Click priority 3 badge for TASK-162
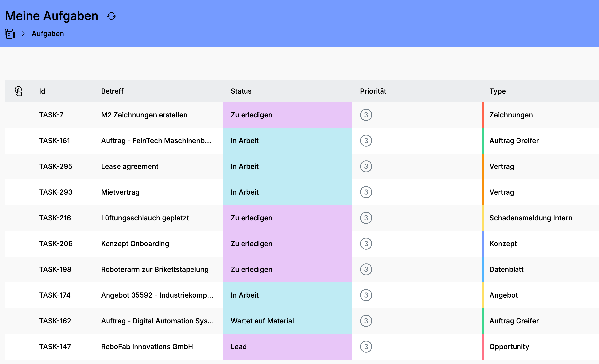599x364 pixels. (366, 321)
